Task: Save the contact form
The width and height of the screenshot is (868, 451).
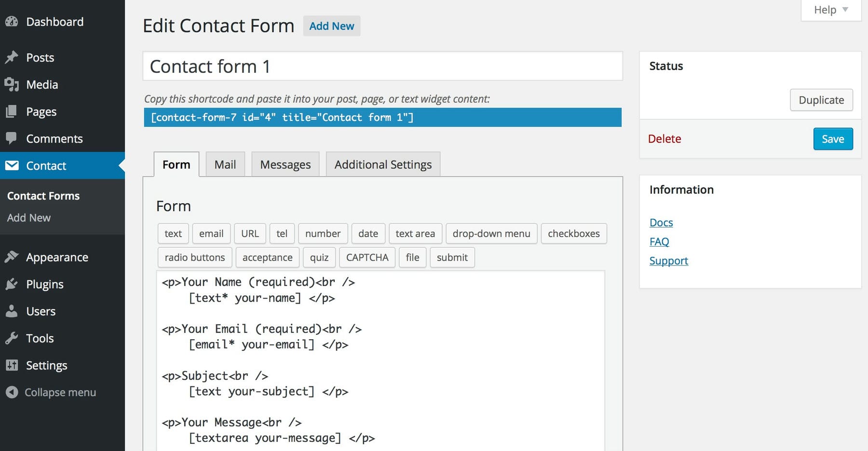Action: [832, 139]
